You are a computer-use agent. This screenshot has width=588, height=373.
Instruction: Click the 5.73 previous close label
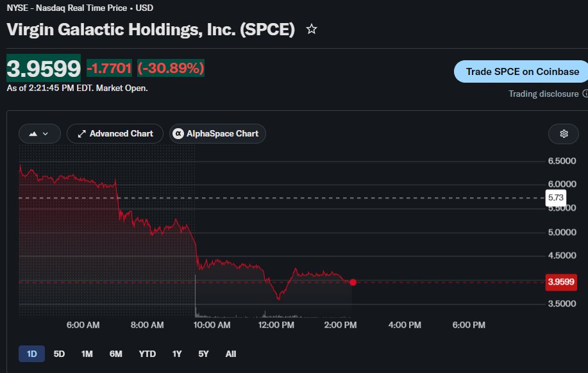[556, 197]
